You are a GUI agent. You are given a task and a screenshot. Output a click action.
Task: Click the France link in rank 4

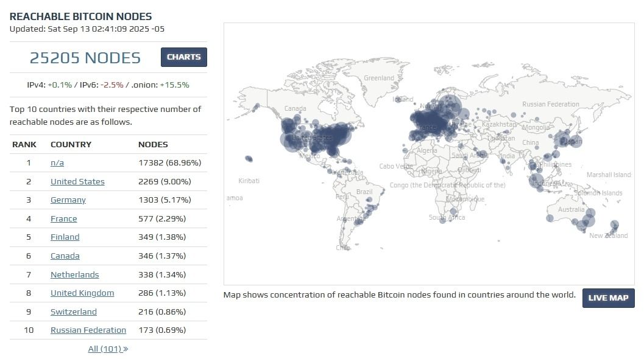63,218
